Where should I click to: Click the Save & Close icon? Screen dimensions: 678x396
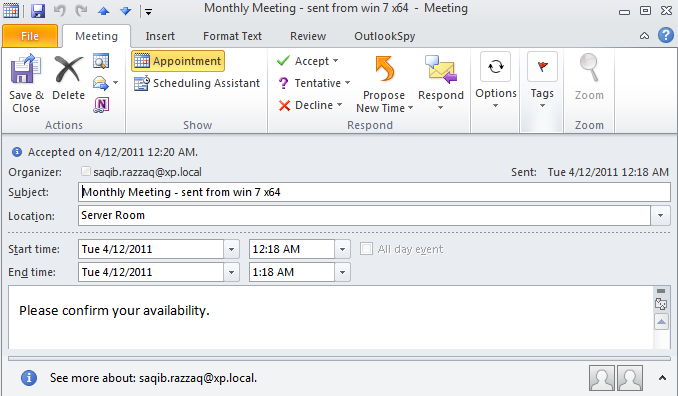point(26,69)
